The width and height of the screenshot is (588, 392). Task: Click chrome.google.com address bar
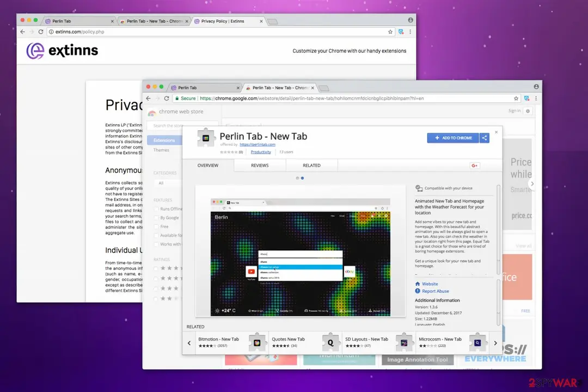346,99
